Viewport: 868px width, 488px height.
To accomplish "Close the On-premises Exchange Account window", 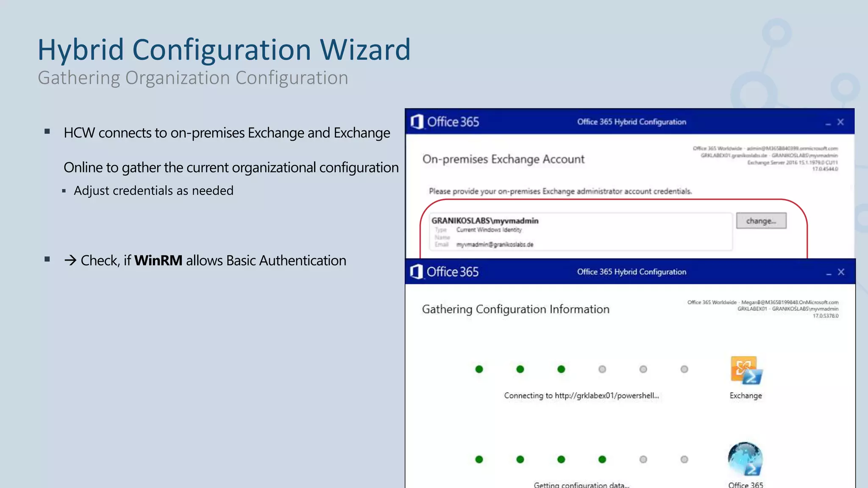I will point(840,122).
